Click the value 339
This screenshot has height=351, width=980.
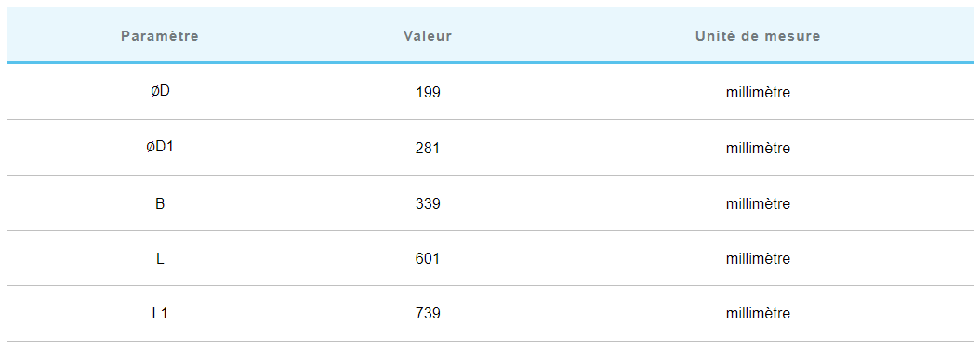[x=428, y=203]
